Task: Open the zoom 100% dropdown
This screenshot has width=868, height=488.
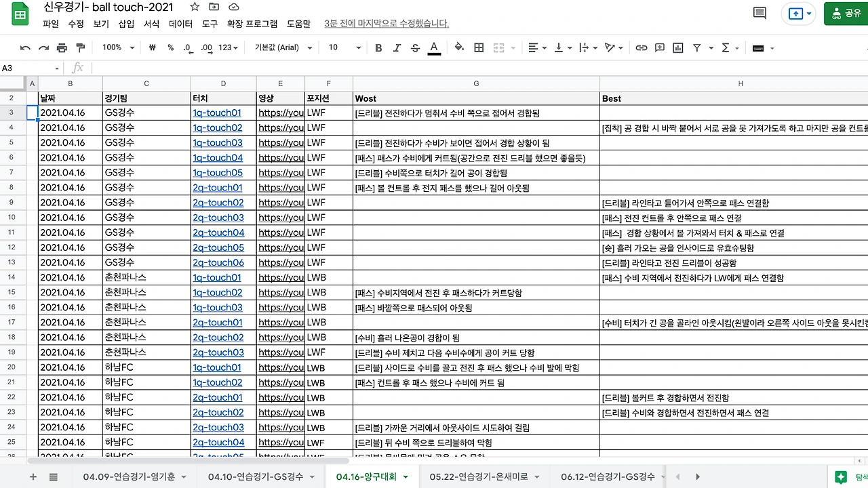Action: 118,48
